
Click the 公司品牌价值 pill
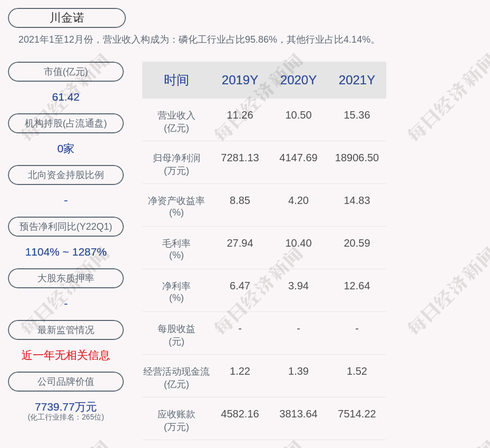coord(66,382)
